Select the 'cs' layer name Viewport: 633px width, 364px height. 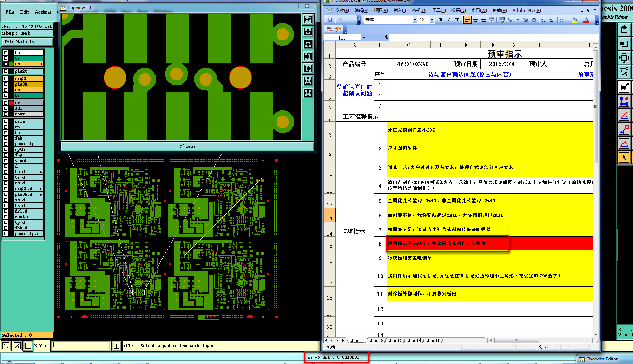(x=28, y=64)
